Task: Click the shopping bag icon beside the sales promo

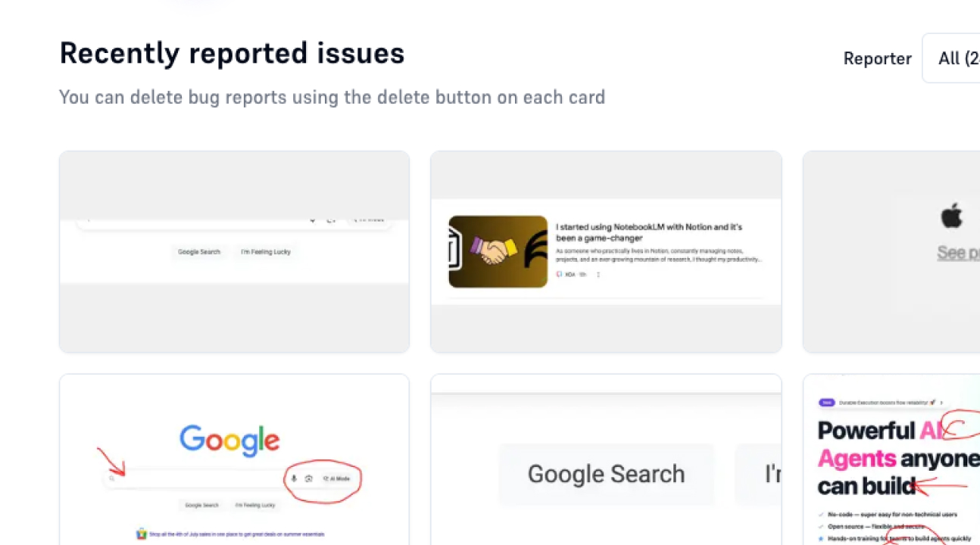Action: (x=140, y=534)
